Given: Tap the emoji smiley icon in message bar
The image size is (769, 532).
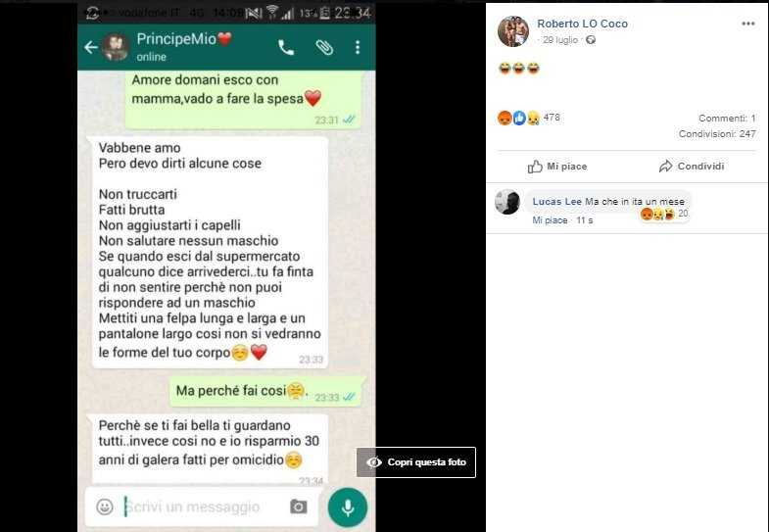Looking at the screenshot, I should pos(105,507).
